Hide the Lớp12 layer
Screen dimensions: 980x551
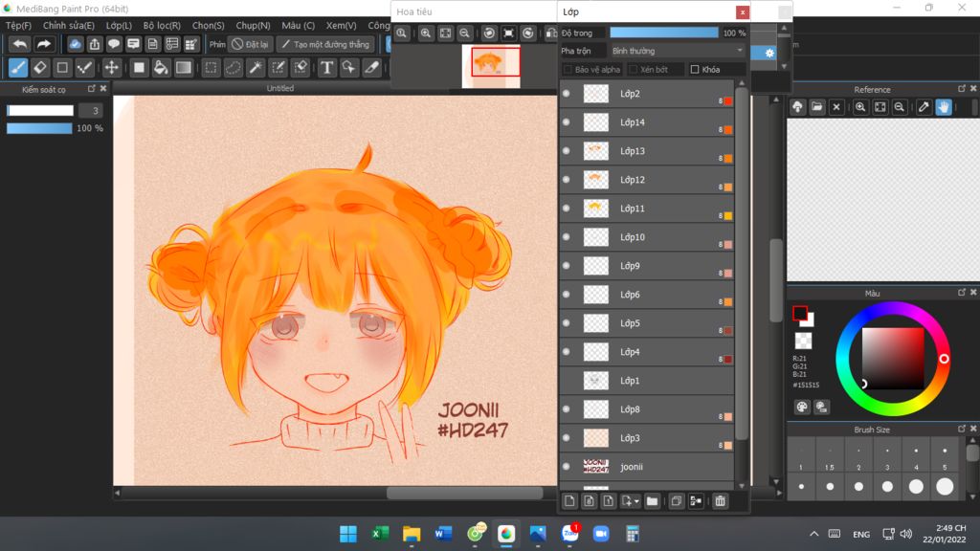(567, 180)
